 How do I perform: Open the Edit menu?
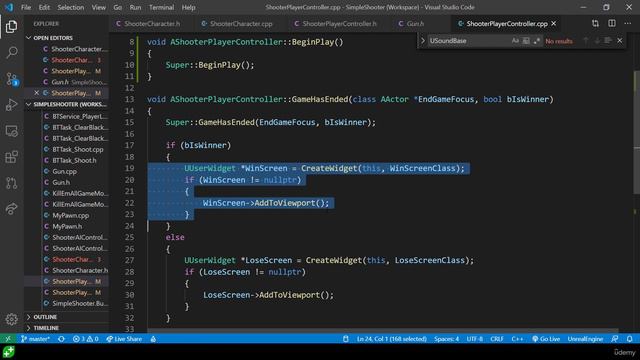(x=44, y=7)
